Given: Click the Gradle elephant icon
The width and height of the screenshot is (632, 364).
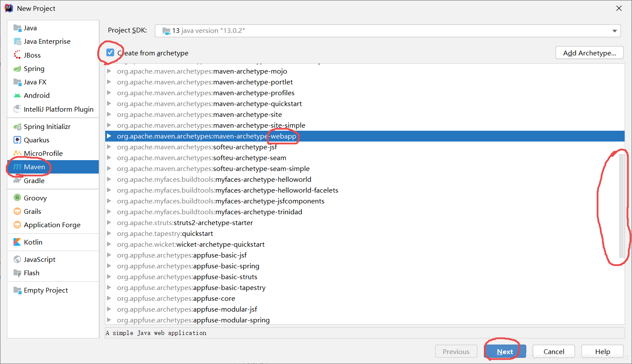Looking at the screenshot, I should tap(17, 180).
